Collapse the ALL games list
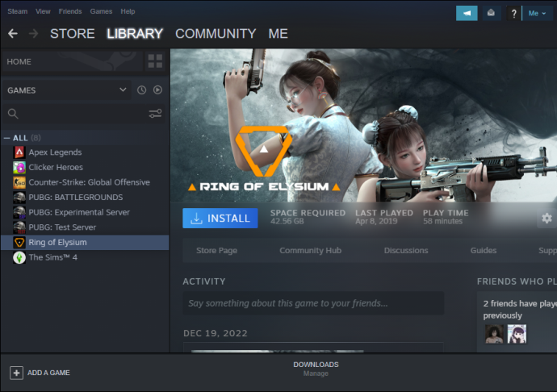Image resolution: width=557 pixels, height=392 pixels. [x=6, y=138]
